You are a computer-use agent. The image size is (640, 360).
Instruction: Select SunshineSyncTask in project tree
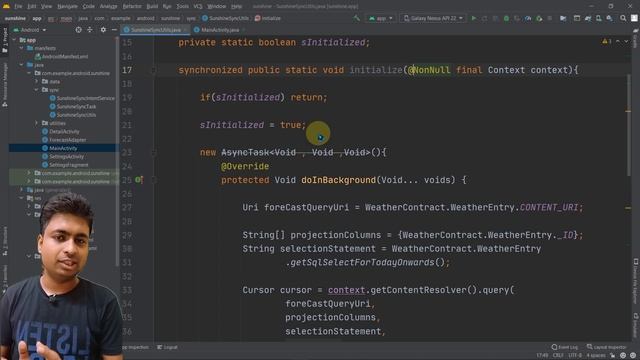pos(73,107)
